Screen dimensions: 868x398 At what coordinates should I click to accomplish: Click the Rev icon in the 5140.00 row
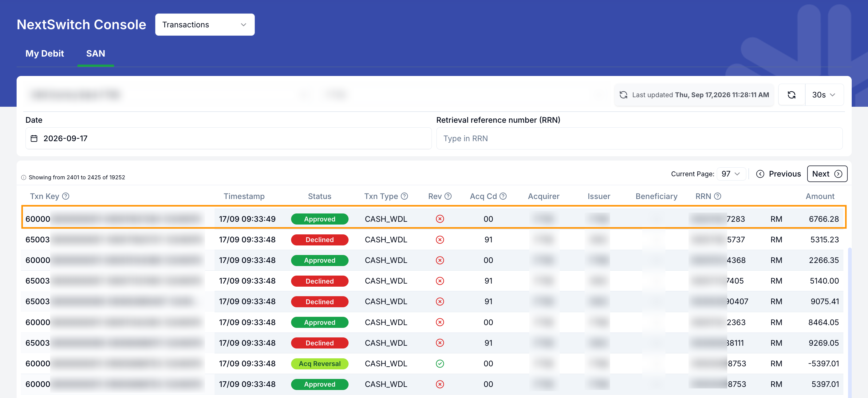click(x=440, y=281)
